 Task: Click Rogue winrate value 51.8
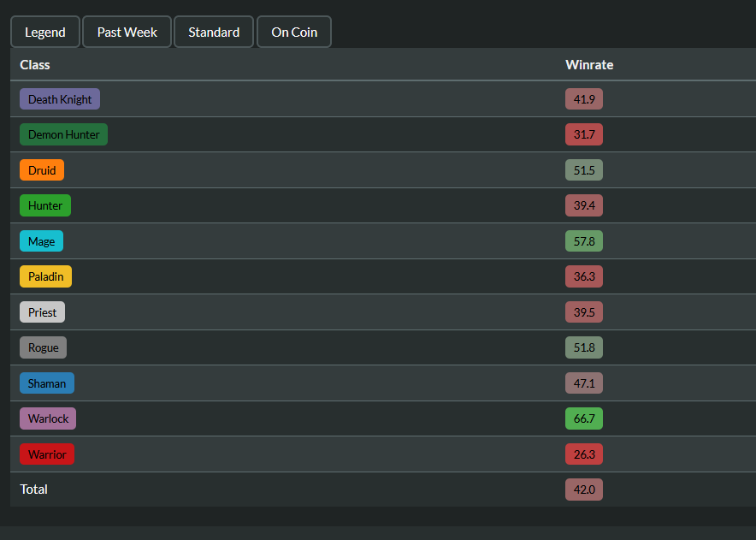pos(584,347)
